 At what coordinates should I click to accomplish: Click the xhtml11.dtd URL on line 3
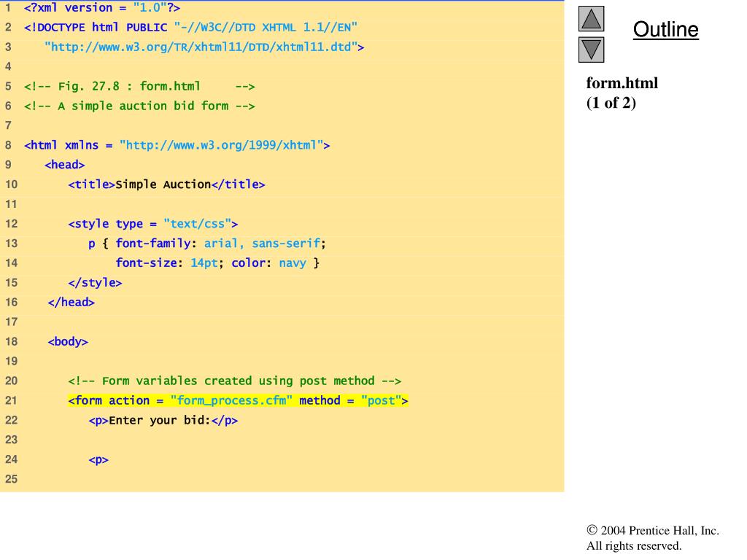coord(204,47)
